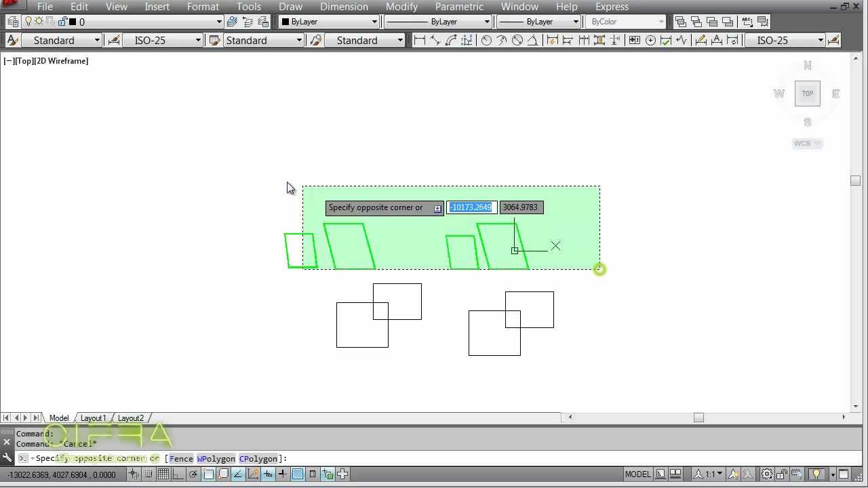
Task: Switch to the Layout2 tab
Action: click(x=131, y=418)
